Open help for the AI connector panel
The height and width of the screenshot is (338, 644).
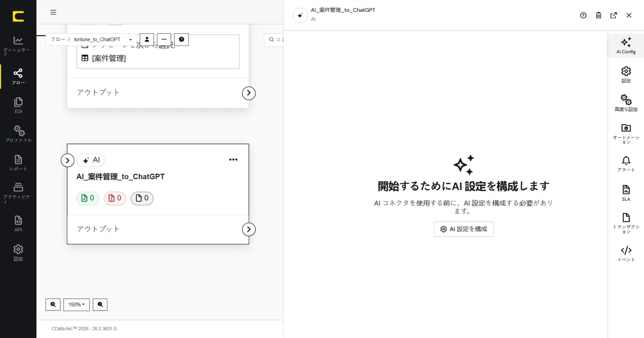pyautogui.click(x=583, y=15)
